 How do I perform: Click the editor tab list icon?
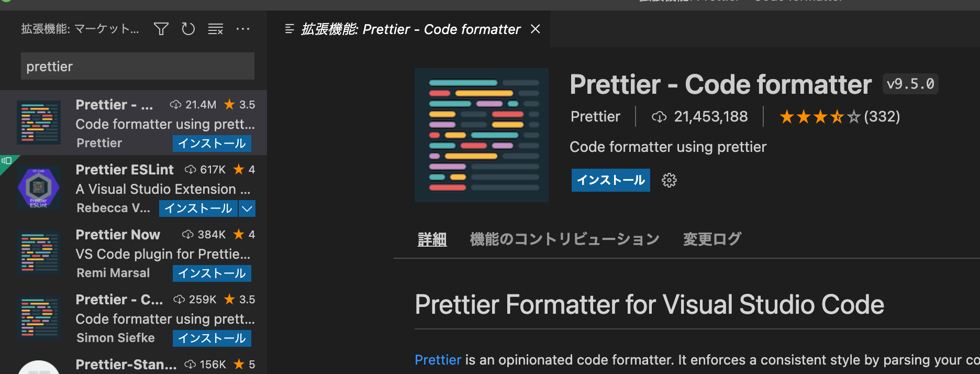pyautogui.click(x=289, y=29)
